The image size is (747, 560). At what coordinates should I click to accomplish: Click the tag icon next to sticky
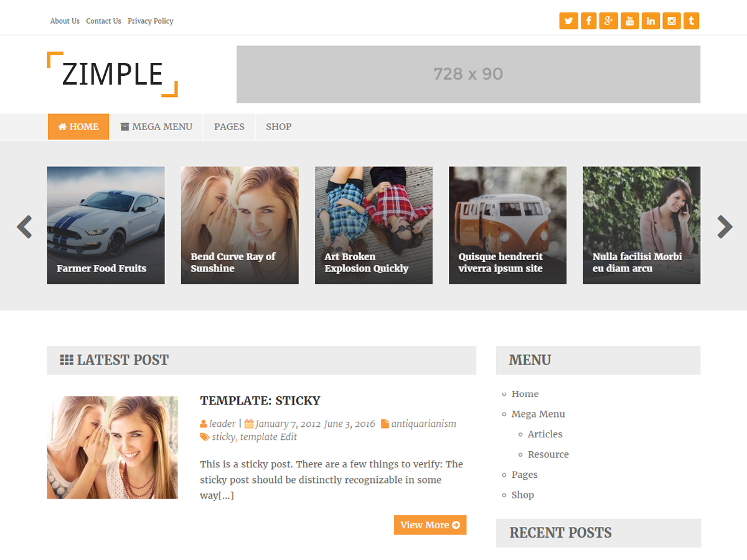[204, 437]
